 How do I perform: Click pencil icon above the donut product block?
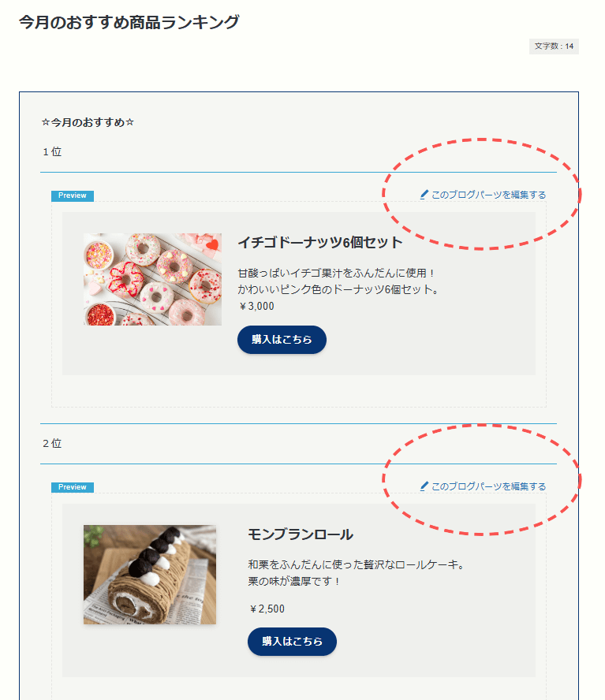(424, 195)
